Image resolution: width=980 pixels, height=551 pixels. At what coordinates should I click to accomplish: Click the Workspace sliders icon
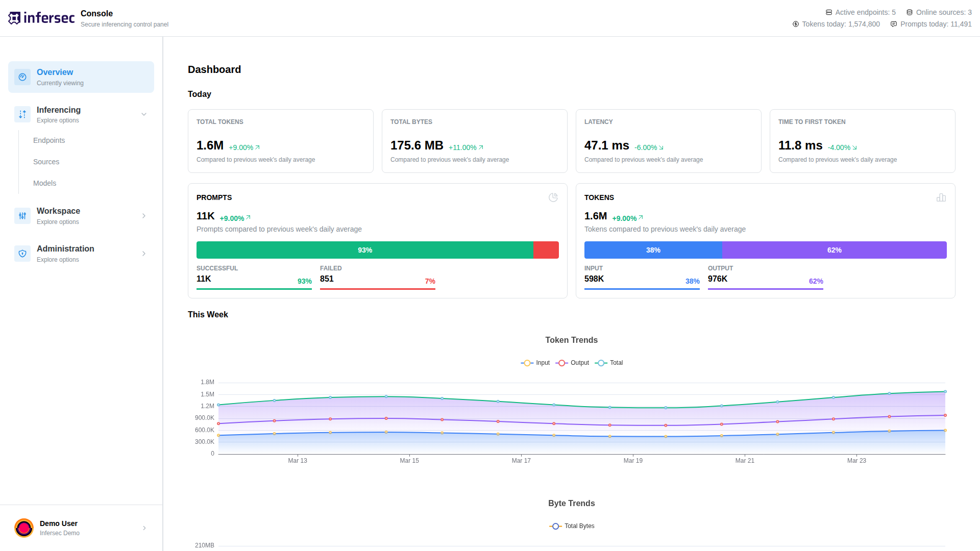[22, 216]
